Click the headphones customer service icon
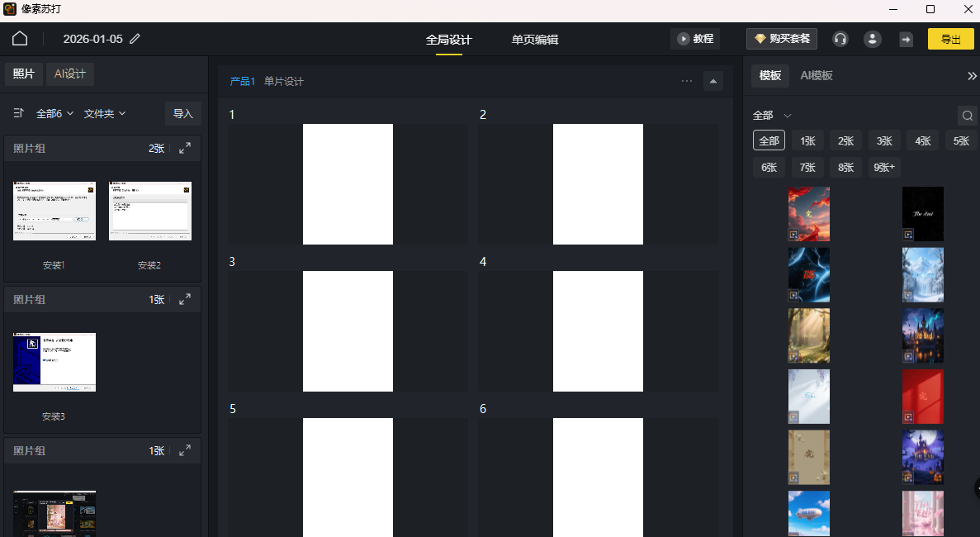The width and height of the screenshot is (980, 537). pyautogui.click(x=840, y=38)
